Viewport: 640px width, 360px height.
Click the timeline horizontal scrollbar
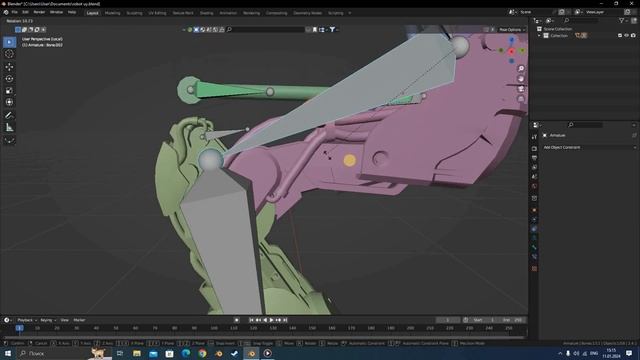pos(263,338)
